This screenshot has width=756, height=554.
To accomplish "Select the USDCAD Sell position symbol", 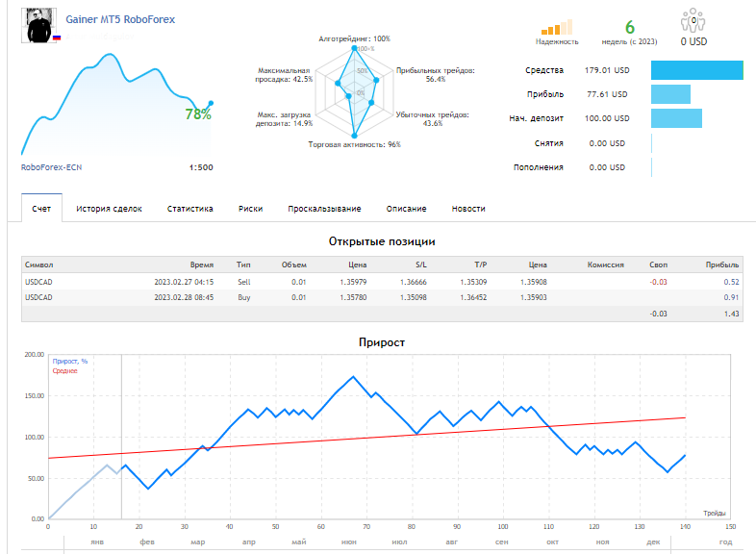I will point(38,282).
